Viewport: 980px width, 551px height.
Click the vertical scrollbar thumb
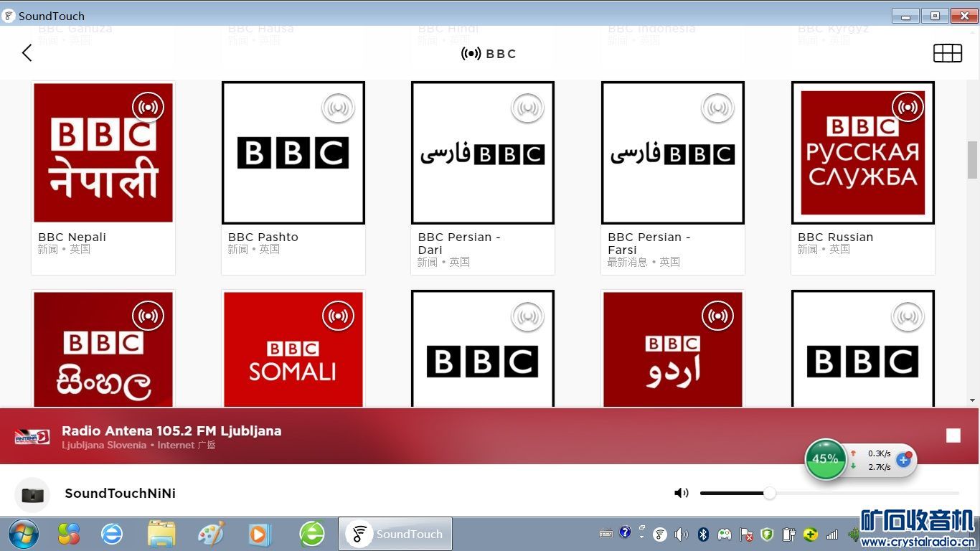(x=972, y=159)
